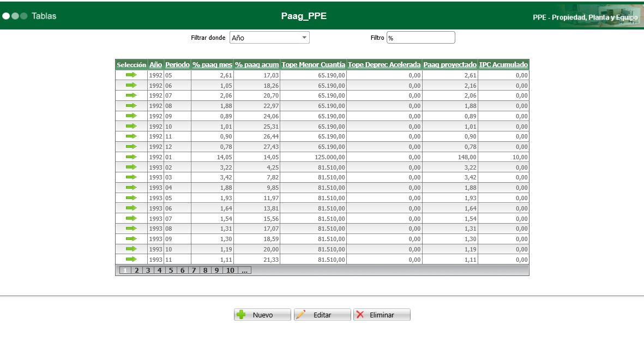Show more pages with ellipsis button

coord(244,271)
